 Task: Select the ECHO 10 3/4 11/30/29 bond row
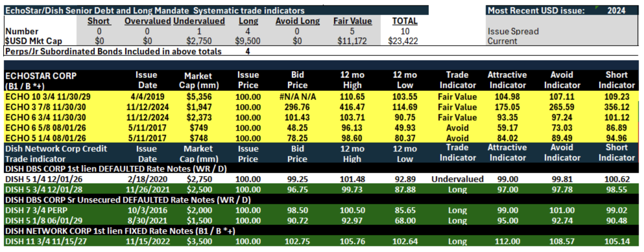click(321, 97)
